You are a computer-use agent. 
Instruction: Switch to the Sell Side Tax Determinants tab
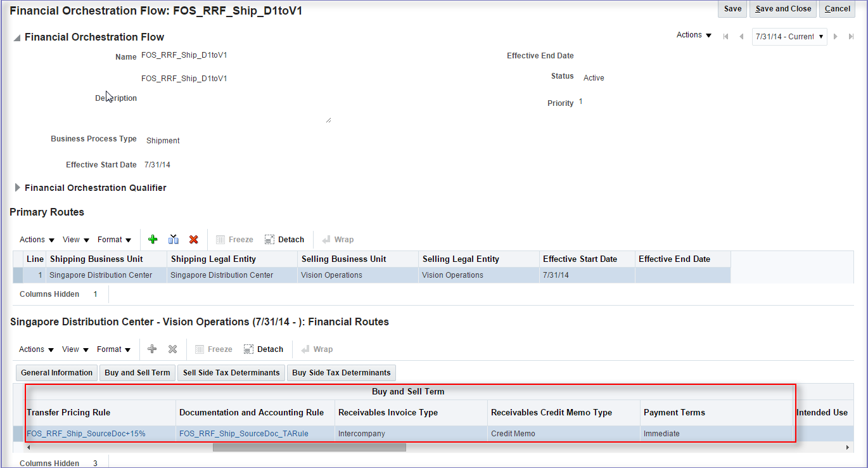point(231,372)
